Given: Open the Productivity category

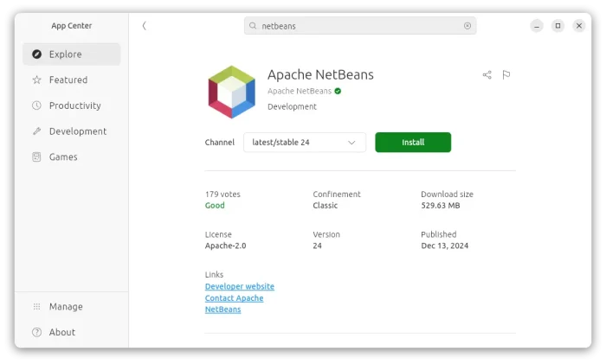Looking at the screenshot, I should point(72,105).
